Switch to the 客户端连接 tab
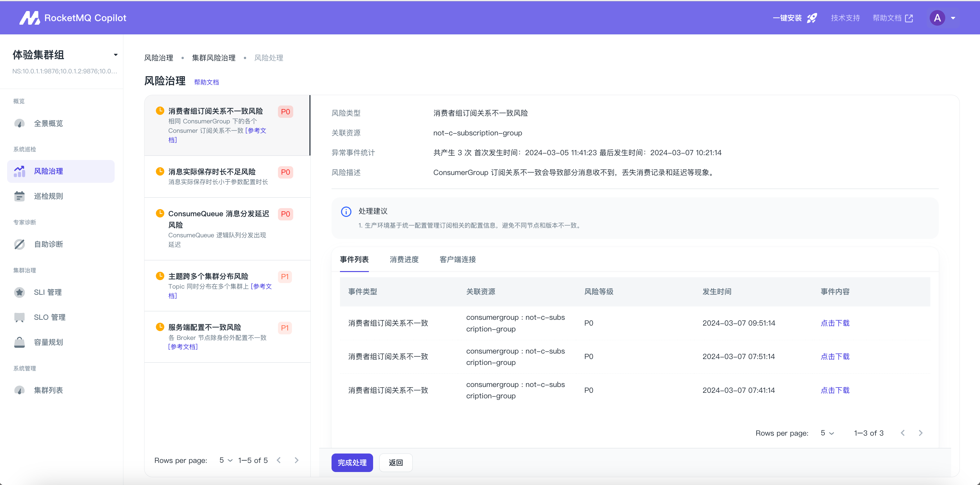The height and width of the screenshot is (485, 980). (458, 259)
